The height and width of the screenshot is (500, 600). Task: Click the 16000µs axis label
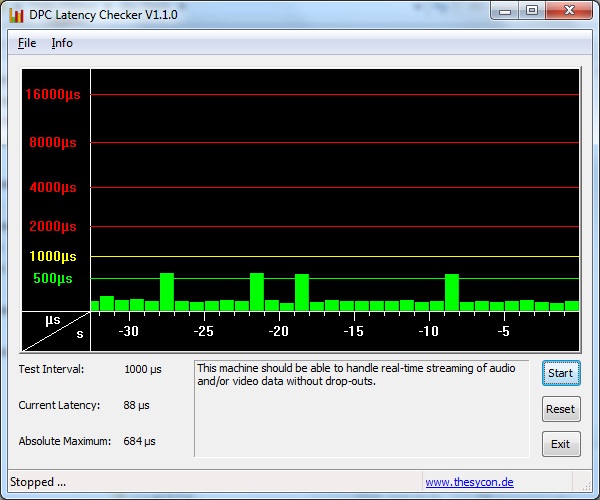(x=53, y=94)
